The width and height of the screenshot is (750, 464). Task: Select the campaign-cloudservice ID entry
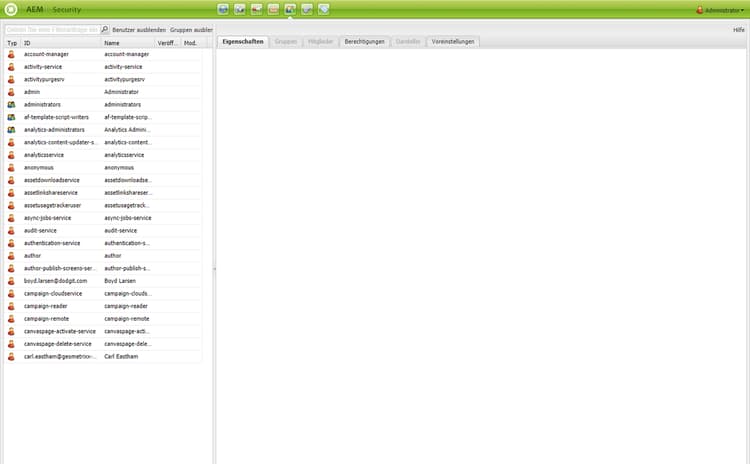pos(53,293)
